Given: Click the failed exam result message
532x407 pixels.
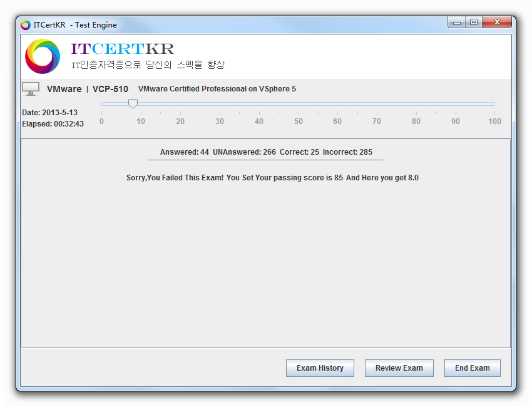Looking at the screenshot, I should click(x=272, y=178).
